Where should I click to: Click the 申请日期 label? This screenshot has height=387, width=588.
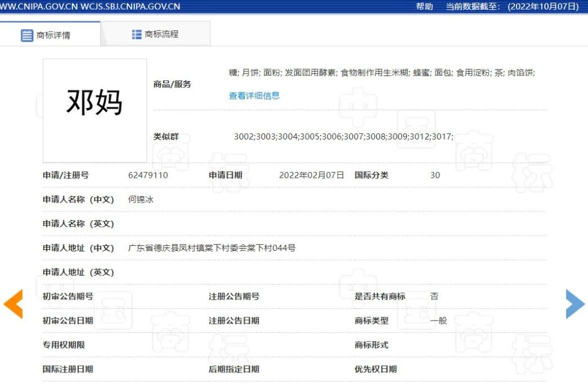coord(226,175)
